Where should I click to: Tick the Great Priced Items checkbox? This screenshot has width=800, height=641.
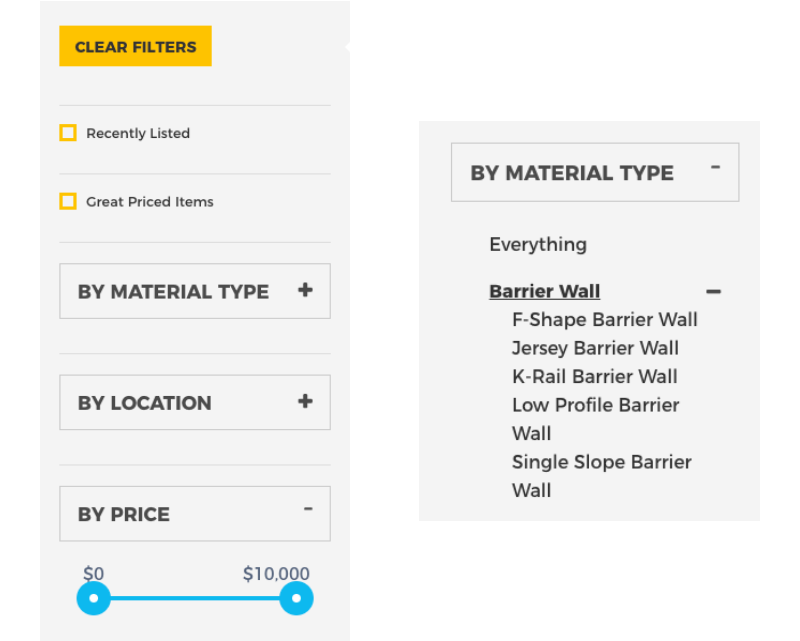click(68, 202)
